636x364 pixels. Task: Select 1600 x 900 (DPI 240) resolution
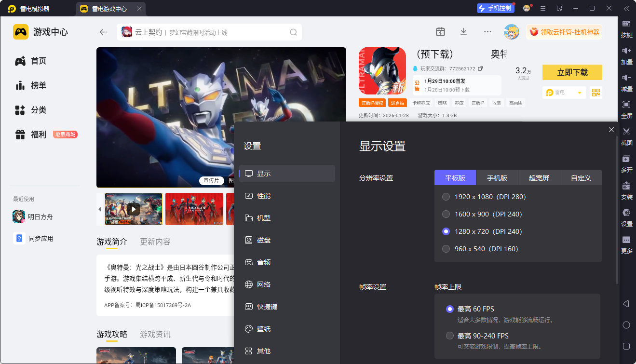pos(446,214)
